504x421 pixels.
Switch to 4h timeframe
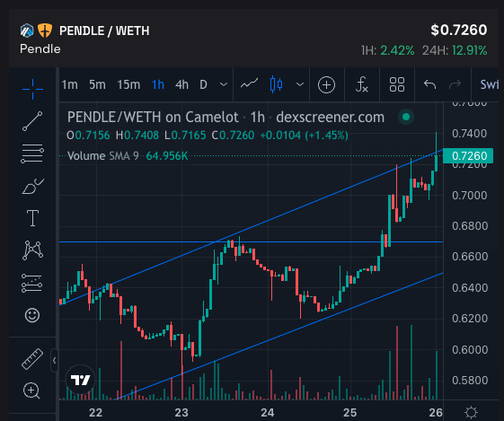pyautogui.click(x=182, y=84)
